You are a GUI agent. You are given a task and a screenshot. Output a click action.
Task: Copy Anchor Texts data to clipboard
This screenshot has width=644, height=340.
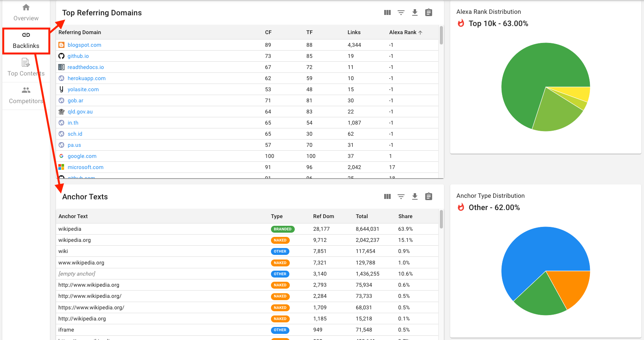(x=429, y=197)
